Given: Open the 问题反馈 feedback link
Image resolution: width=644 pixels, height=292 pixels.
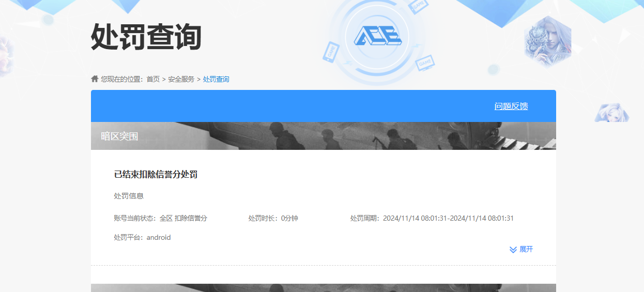Looking at the screenshot, I should pyautogui.click(x=511, y=106).
